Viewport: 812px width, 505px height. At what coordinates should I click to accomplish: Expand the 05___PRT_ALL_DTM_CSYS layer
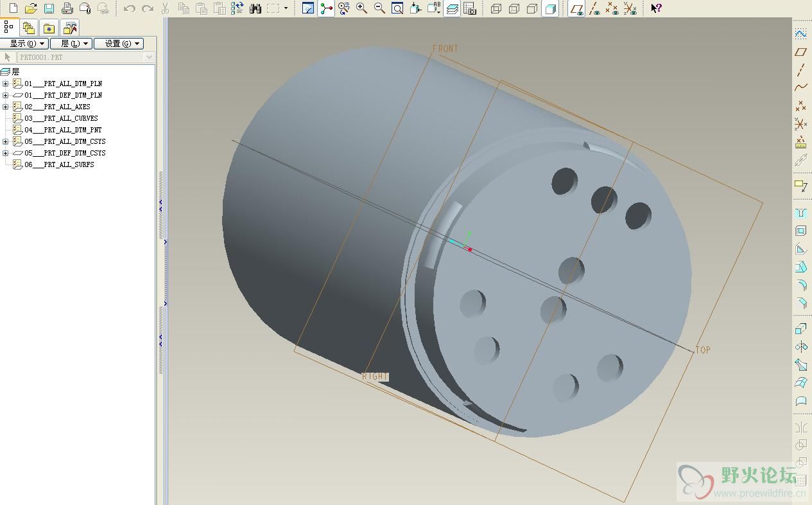[5, 141]
